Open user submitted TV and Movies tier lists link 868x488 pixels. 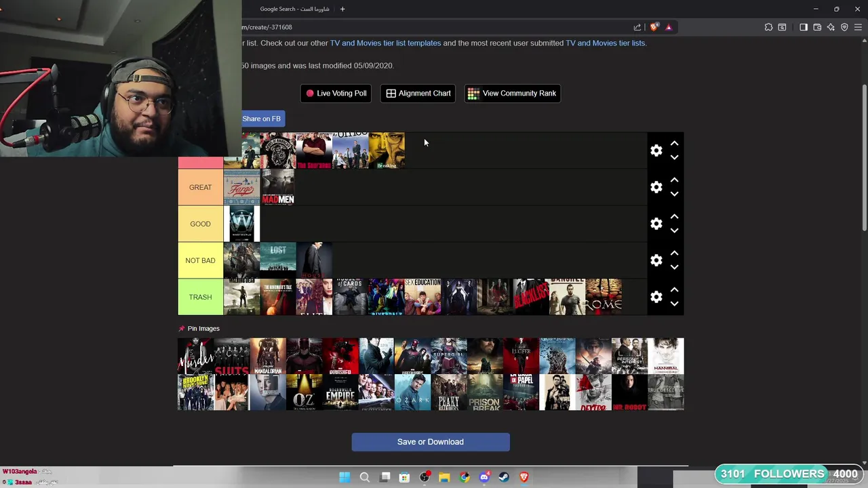click(x=606, y=43)
